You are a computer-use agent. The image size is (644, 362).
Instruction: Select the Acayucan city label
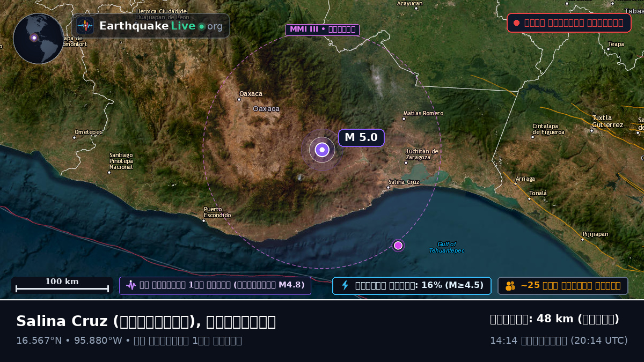click(410, 3)
